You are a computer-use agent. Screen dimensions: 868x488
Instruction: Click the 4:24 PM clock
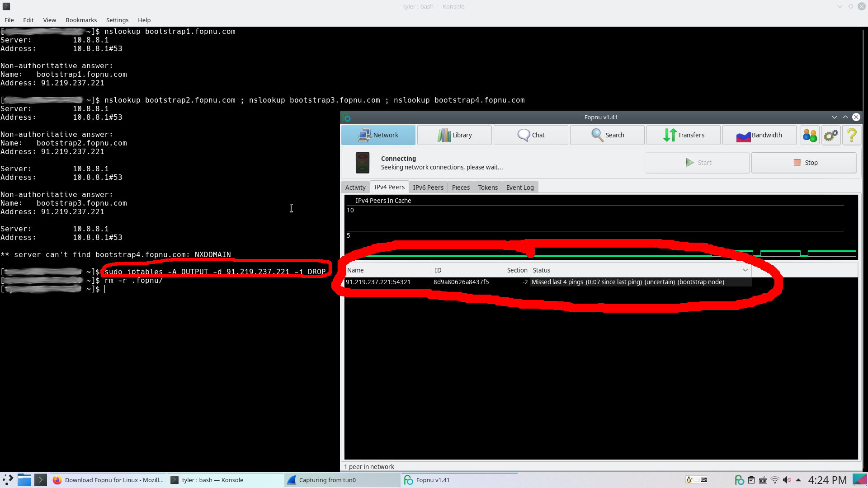tap(827, 480)
